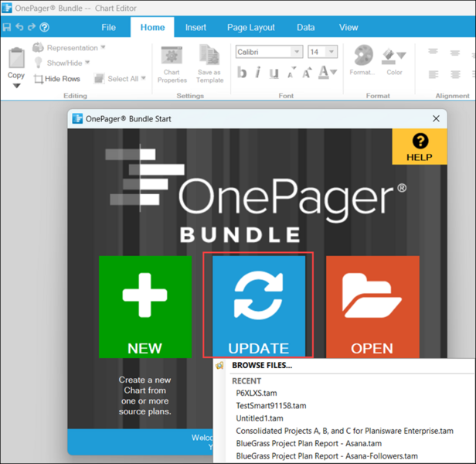Select the Home tab
The height and width of the screenshot is (464, 476).
tap(152, 27)
